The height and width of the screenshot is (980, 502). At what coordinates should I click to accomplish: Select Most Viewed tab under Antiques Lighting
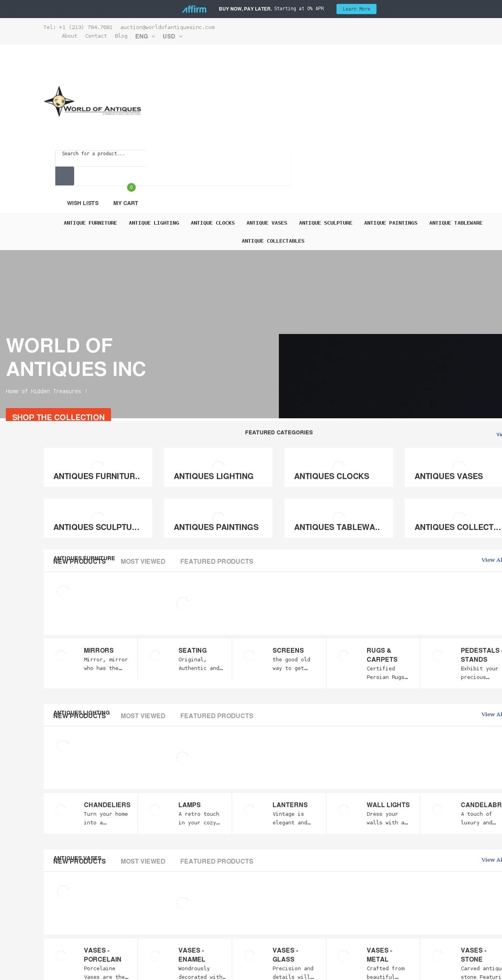pyautogui.click(x=143, y=716)
